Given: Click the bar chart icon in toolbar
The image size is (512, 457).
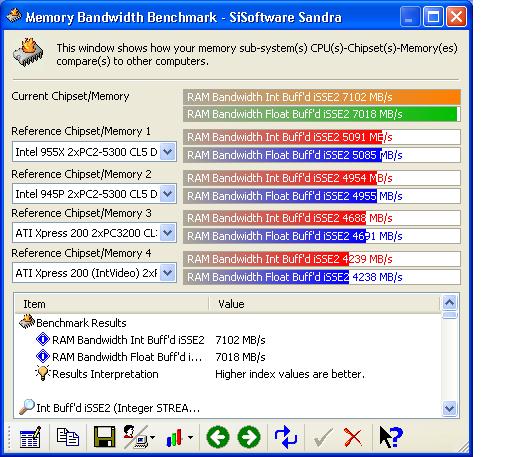Looking at the screenshot, I should click(174, 437).
